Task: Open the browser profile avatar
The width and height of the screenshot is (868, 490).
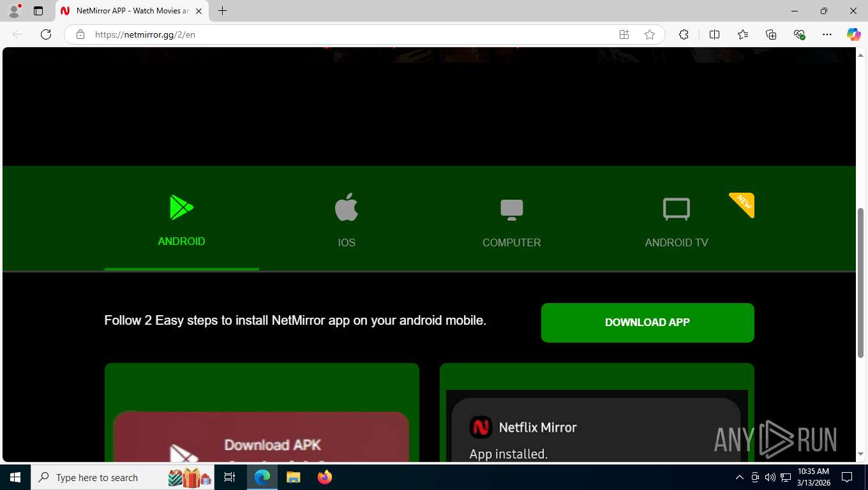Action: click(13, 11)
